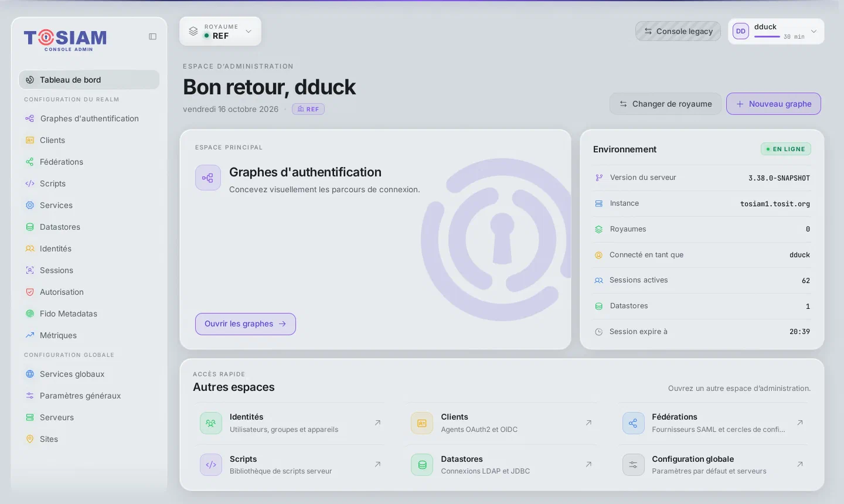Click the TOSIAM logo

[x=65, y=39]
